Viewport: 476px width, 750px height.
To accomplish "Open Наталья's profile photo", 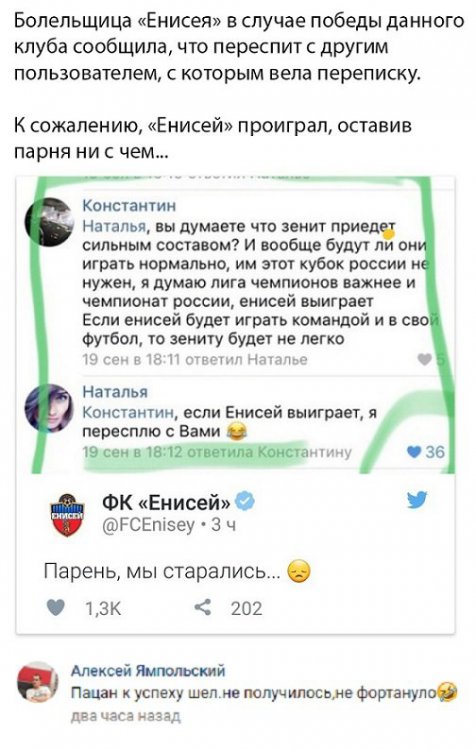I will [x=49, y=408].
